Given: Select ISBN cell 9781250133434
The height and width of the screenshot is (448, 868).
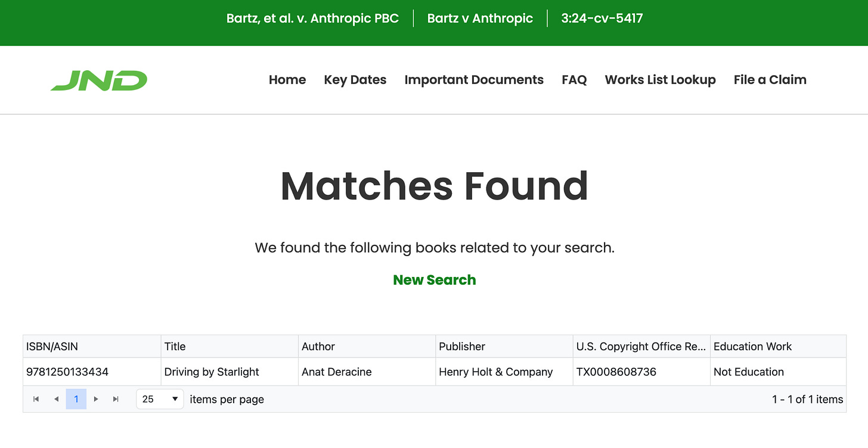Looking at the screenshot, I should pyautogui.click(x=92, y=372).
